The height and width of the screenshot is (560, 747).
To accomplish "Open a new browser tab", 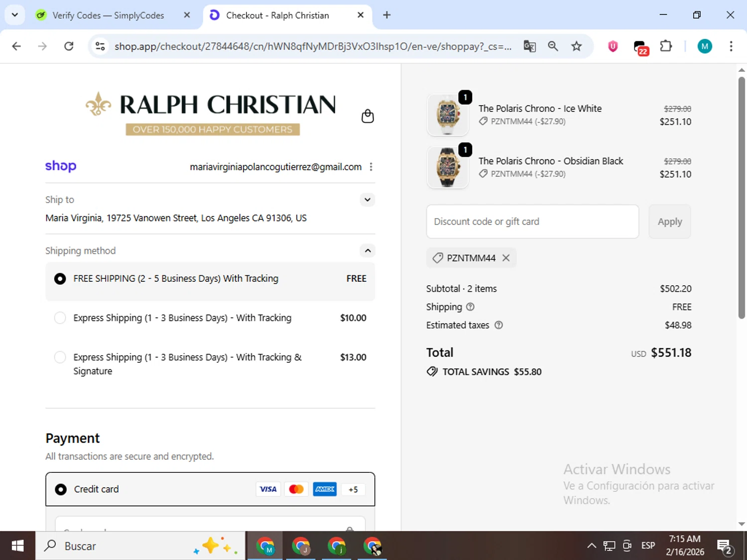I will tap(386, 15).
